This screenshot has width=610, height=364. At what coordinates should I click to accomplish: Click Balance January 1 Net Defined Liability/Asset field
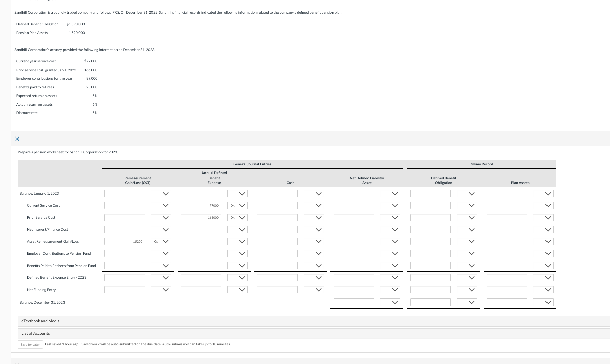point(354,194)
